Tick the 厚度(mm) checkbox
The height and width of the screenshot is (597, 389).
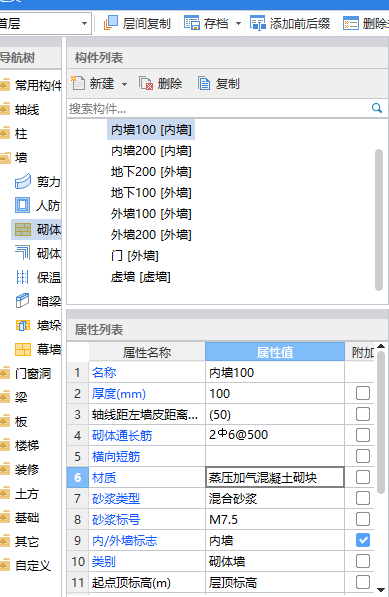(x=363, y=393)
